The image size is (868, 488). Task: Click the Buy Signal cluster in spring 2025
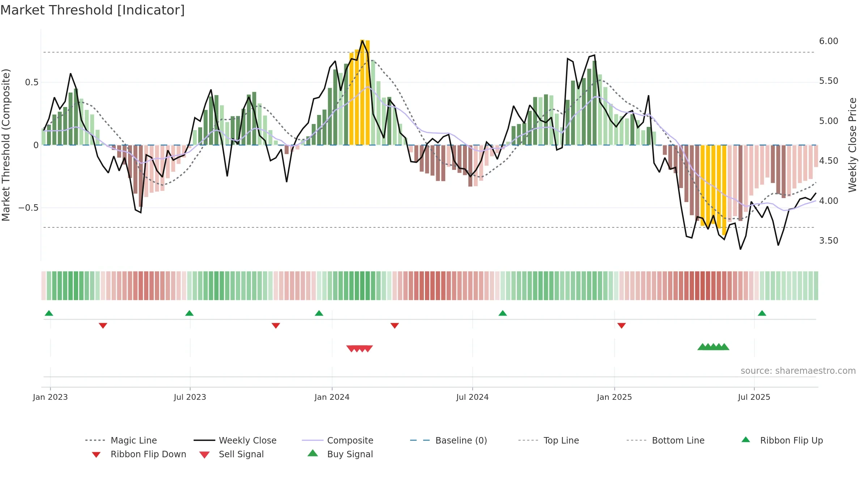pyautogui.click(x=713, y=347)
